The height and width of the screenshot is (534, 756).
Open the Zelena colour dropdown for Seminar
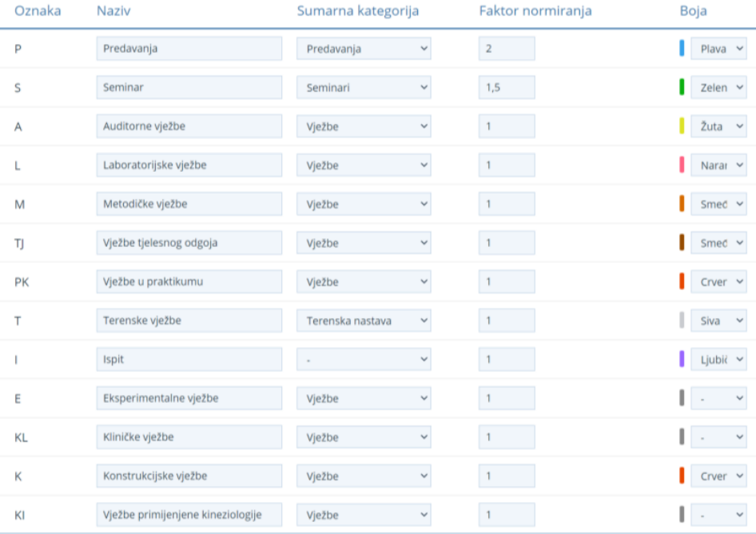pos(718,87)
